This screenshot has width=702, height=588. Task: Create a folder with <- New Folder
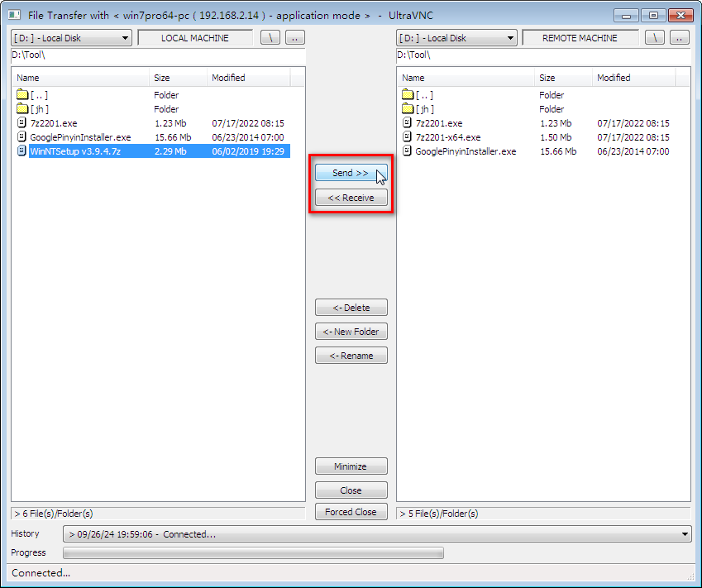(351, 332)
